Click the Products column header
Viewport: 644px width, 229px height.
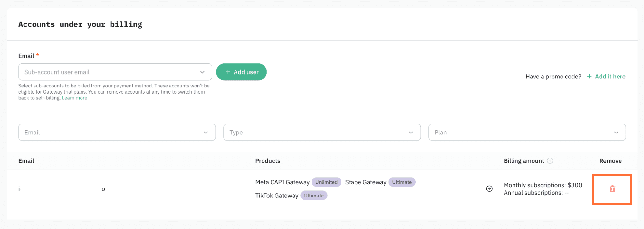point(268,161)
